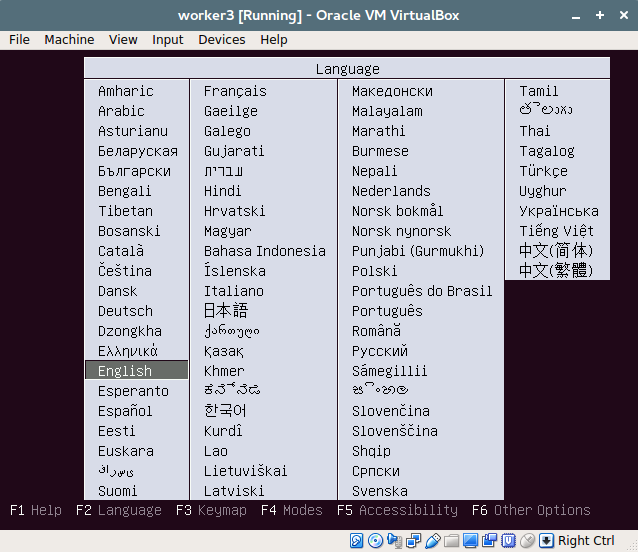Select Magyar language

(x=227, y=231)
